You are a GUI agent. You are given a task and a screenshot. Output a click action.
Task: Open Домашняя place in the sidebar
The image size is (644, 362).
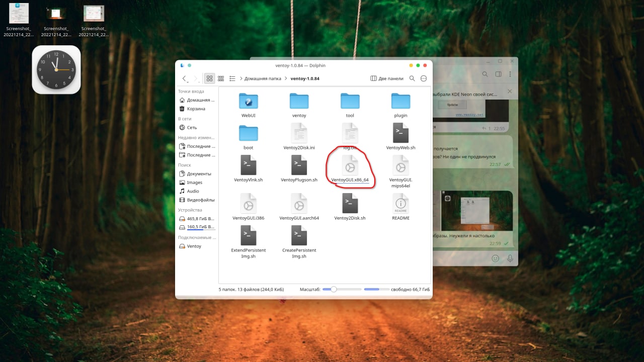(197, 100)
